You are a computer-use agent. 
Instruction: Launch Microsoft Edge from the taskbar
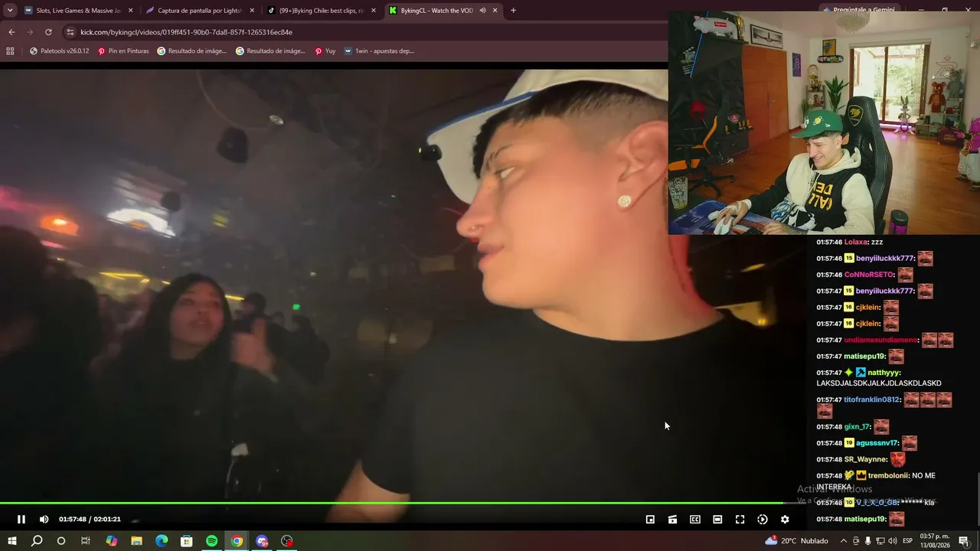pyautogui.click(x=162, y=541)
